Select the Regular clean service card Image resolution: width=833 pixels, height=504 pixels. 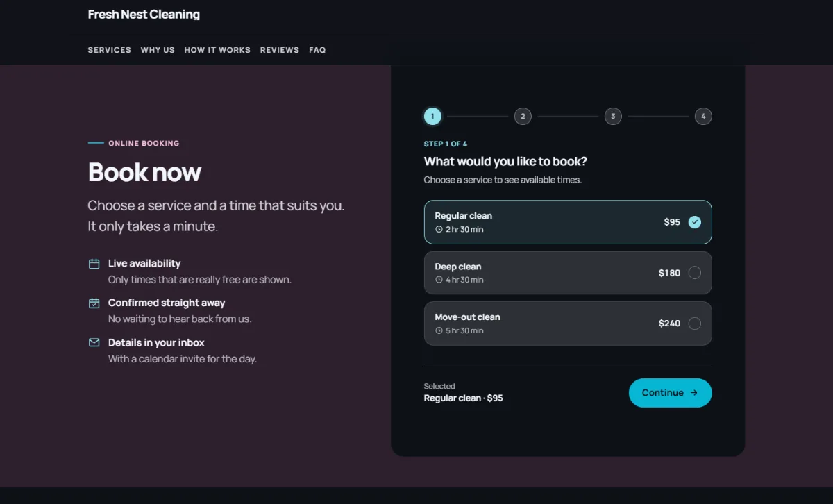click(568, 222)
